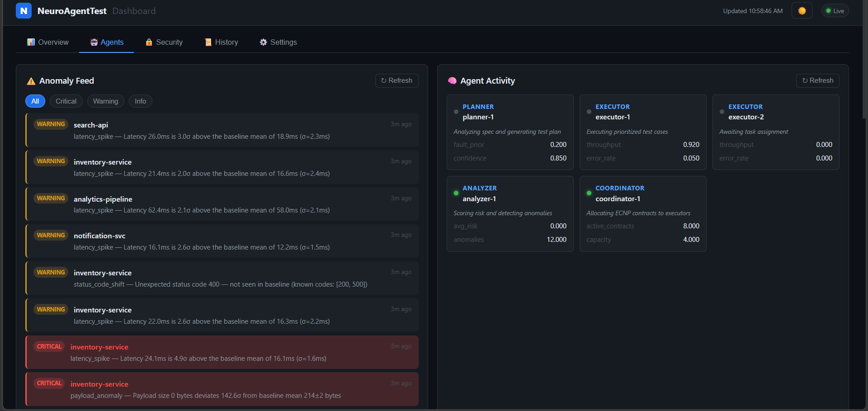Click the Agents robot icon in the navigation
Screen dimensions: 868x411
(x=94, y=42)
